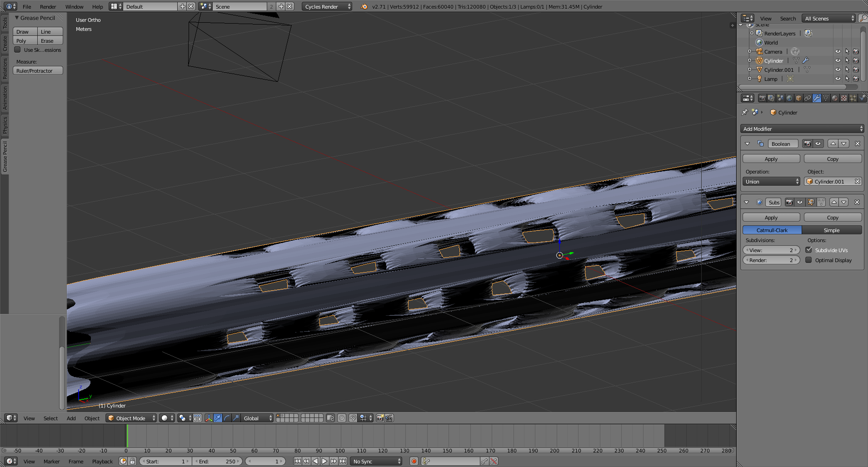Click the View subdivisions value field
This screenshot has width=868, height=467.
pyautogui.click(x=771, y=250)
